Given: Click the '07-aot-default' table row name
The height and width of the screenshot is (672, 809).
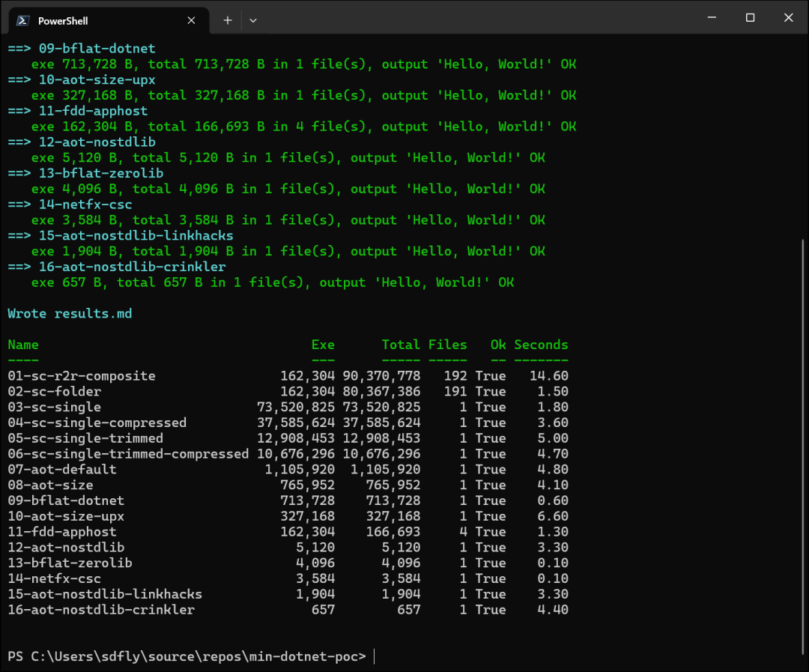Looking at the screenshot, I should click(62, 469).
